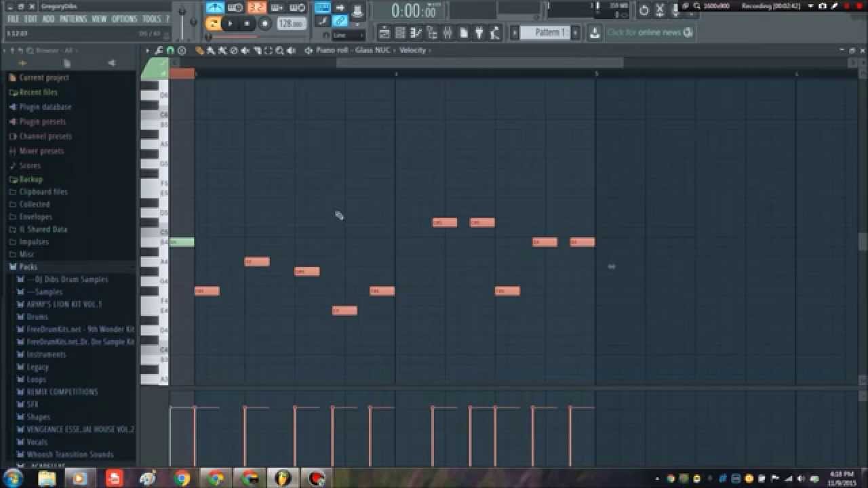Click the target control icon before Piano roll title
The width and height of the screenshot is (868, 488).
[x=309, y=51]
